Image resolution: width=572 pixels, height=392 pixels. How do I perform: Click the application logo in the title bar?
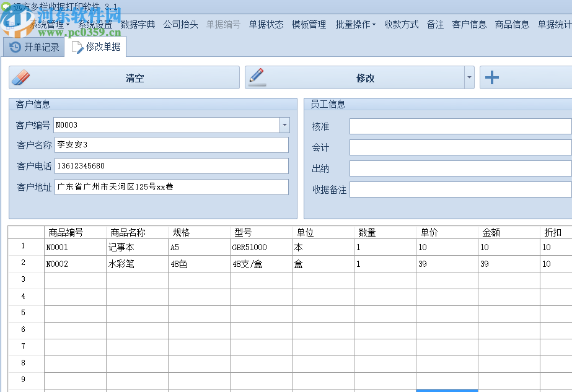[6, 6]
